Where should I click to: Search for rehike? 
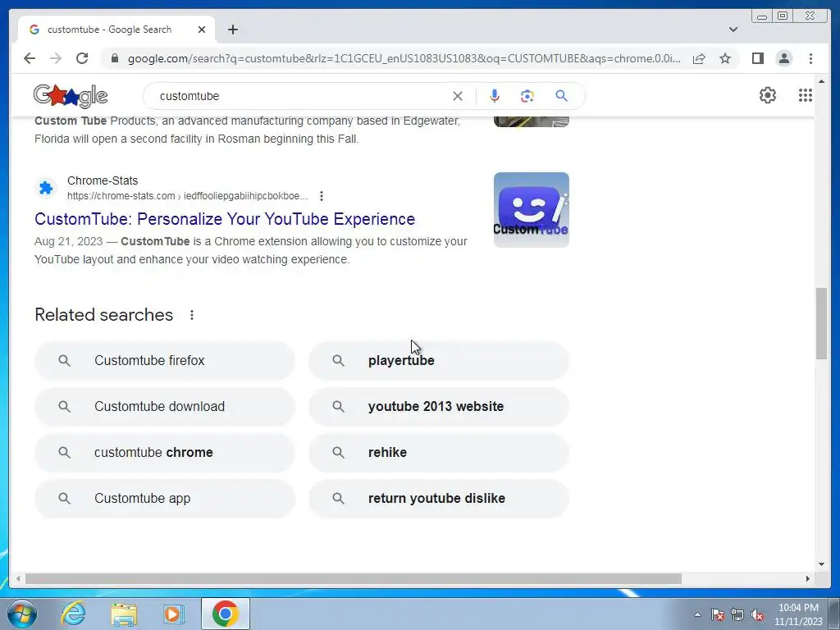439,453
